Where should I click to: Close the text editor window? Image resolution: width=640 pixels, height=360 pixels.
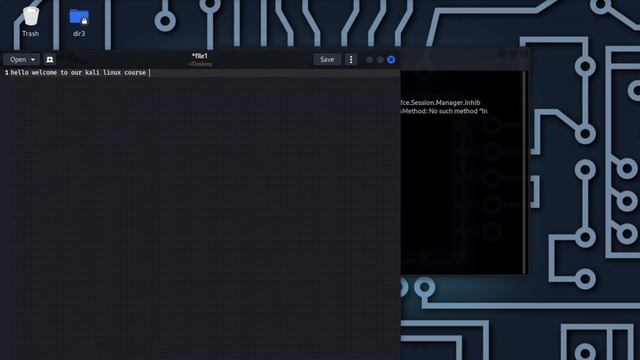(391, 60)
